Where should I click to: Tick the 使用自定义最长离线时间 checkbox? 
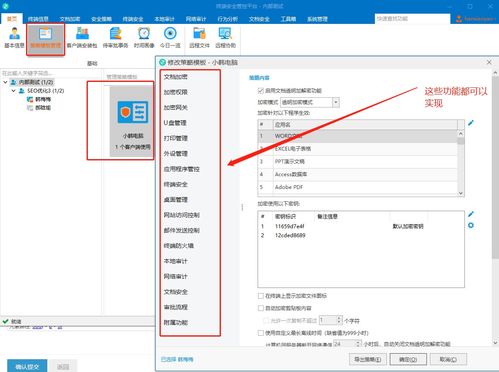[x=261, y=333]
